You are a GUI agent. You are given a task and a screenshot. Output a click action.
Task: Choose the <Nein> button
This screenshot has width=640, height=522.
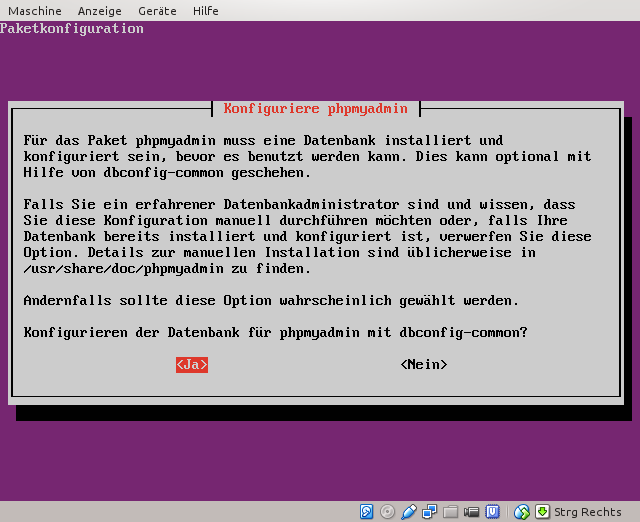coord(424,364)
